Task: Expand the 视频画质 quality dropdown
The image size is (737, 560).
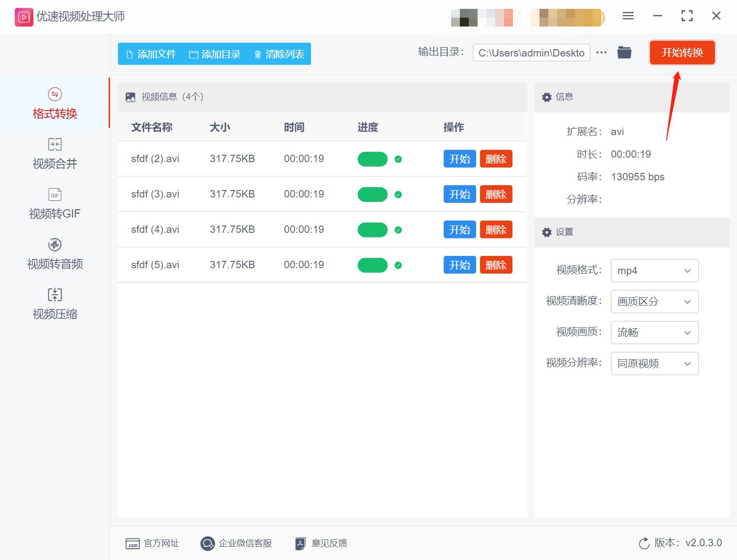Action: click(x=654, y=333)
